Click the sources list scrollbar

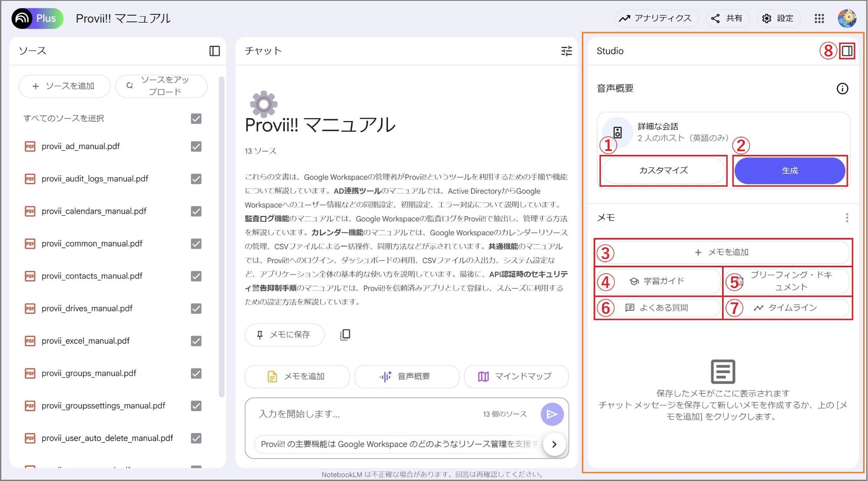point(221,237)
